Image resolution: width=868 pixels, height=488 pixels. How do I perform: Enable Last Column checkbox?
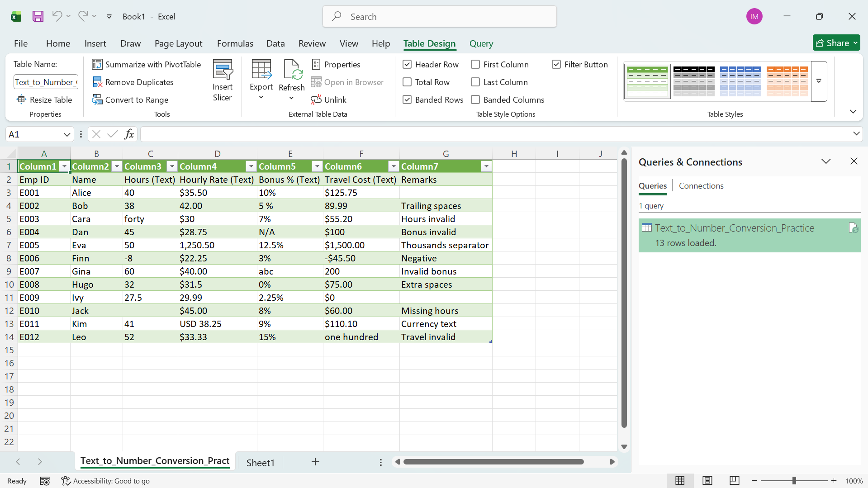click(x=475, y=82)
